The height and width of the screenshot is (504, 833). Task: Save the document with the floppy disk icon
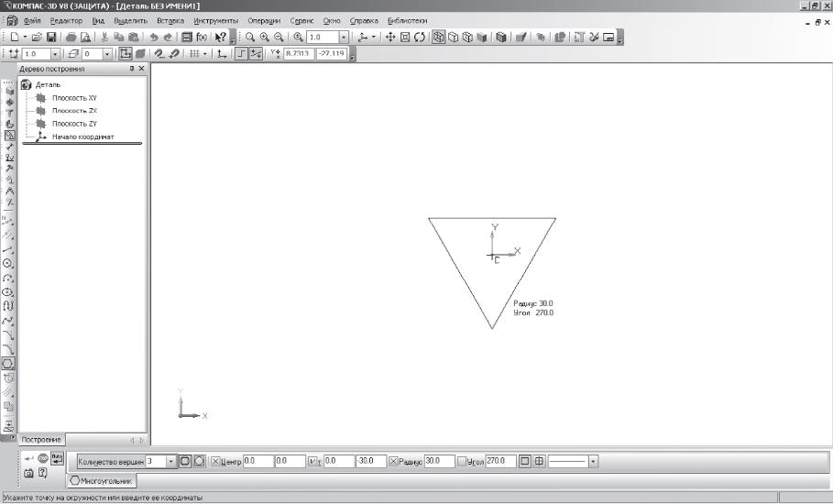(51, 38)
